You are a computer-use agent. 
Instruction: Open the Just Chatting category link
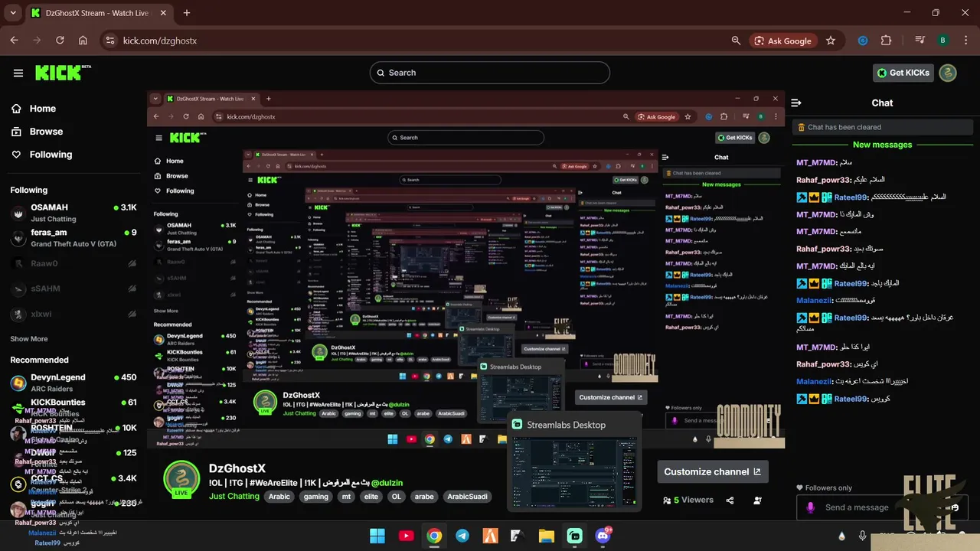(234, 497)
